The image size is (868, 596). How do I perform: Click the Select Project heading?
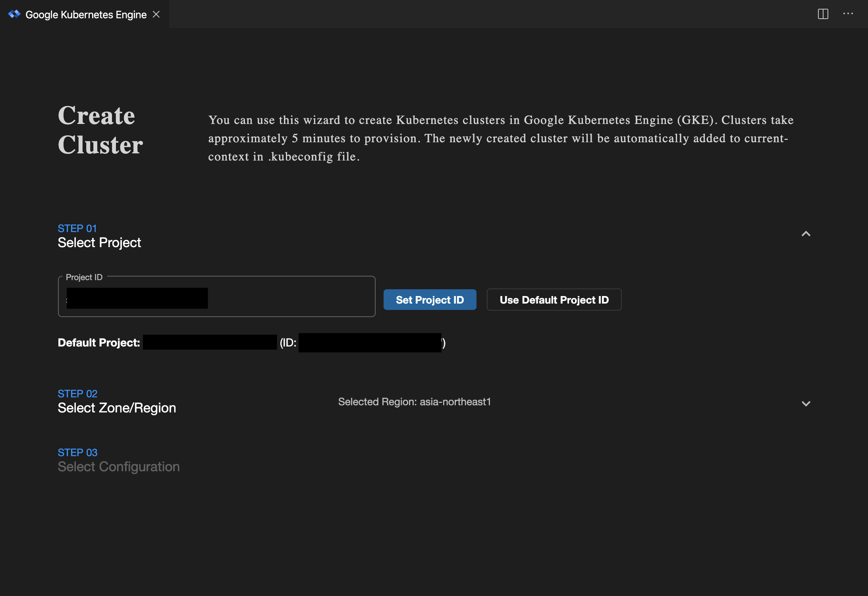pyautogui.click(x=99, y=242)
